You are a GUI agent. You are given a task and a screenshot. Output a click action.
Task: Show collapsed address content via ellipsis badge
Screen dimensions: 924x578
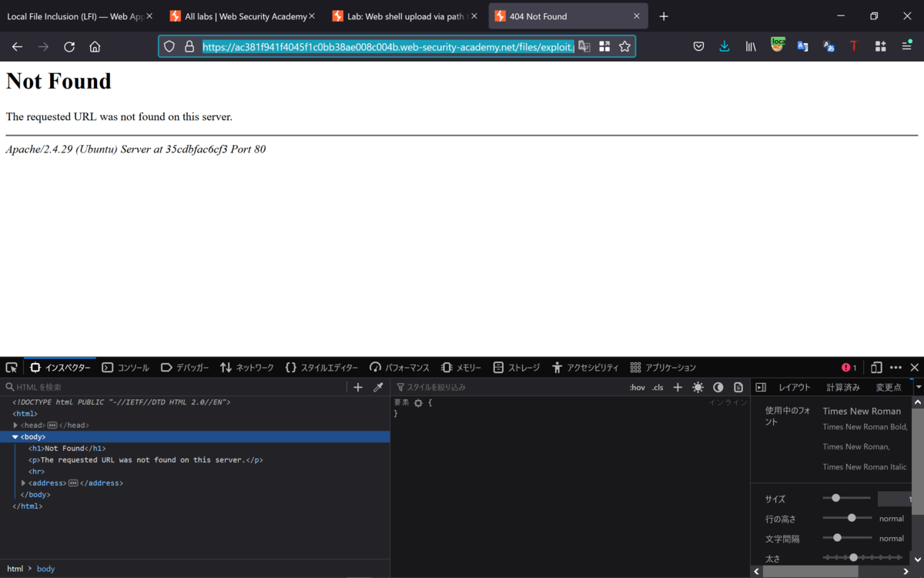pyautogui.click(x=73, y=483)
